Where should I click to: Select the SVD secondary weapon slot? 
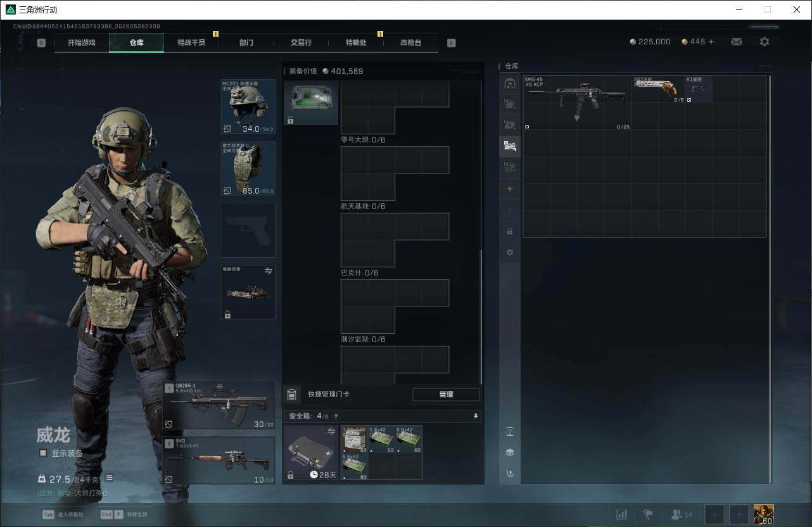(x=219, y=460)
